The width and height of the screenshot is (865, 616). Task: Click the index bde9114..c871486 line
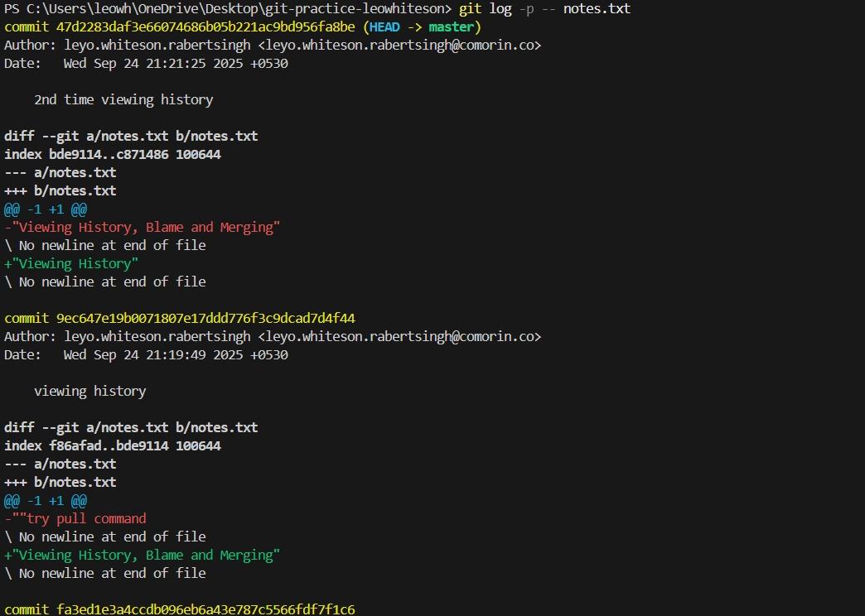113,155
